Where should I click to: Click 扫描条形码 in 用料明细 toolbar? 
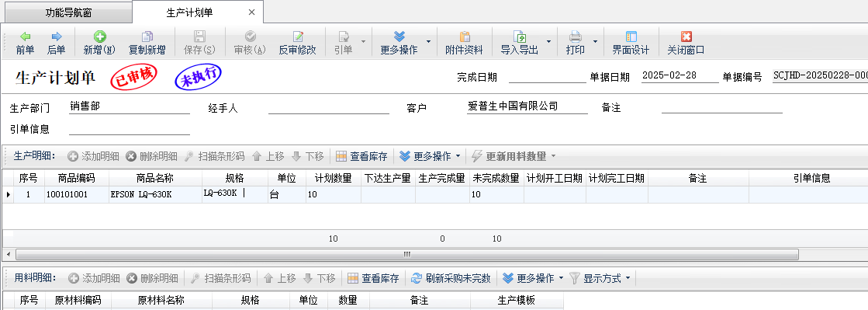tap(220, 278)
